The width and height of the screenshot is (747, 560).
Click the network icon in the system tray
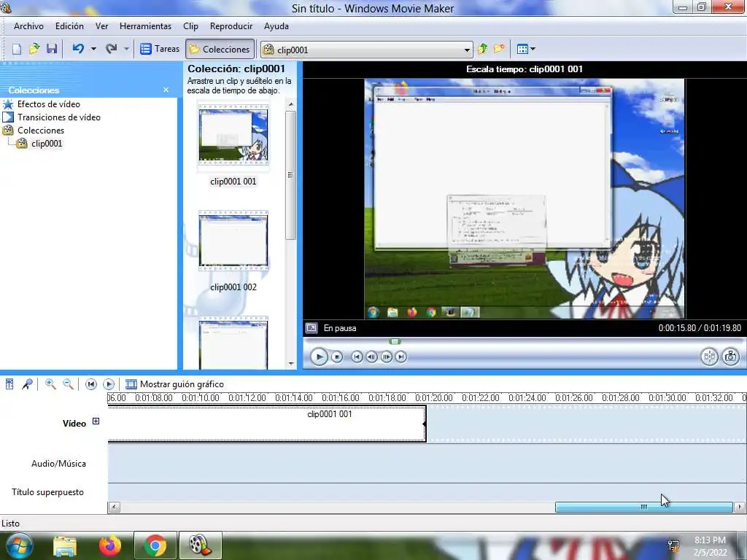coord(673,546)
